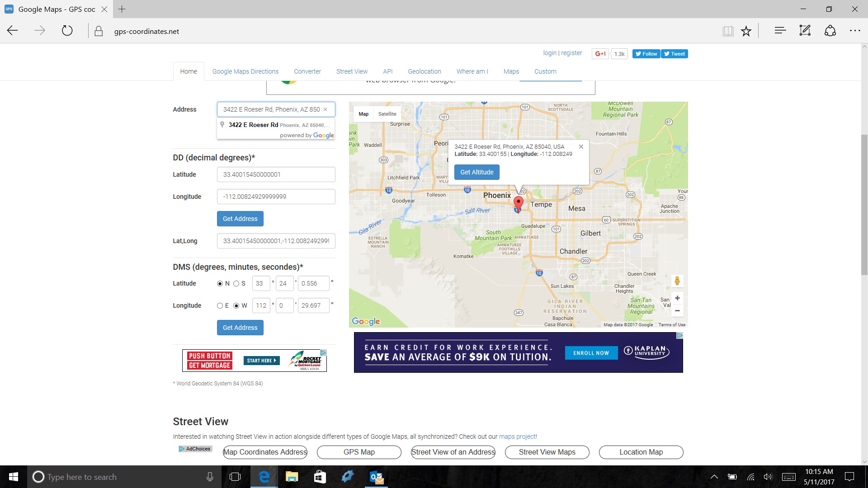Open the Windows Start menu
868x488 pixels.
(14, 477)
